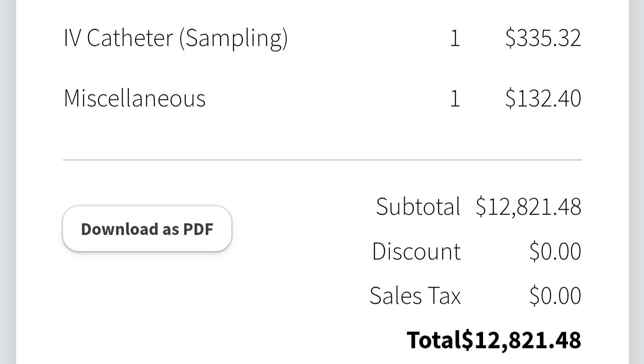Click the Discount amount value
This screenshot has height=364, width=644.
[555, 251]
